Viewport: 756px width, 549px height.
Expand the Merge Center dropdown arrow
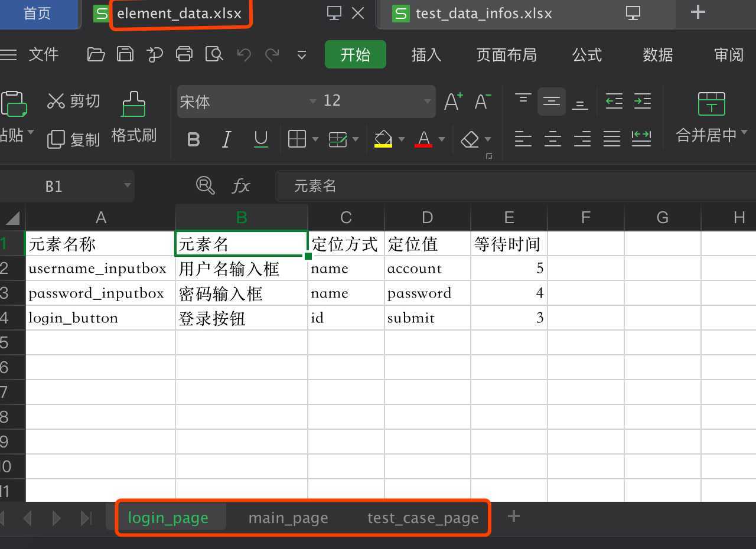(x=744, y=132)
